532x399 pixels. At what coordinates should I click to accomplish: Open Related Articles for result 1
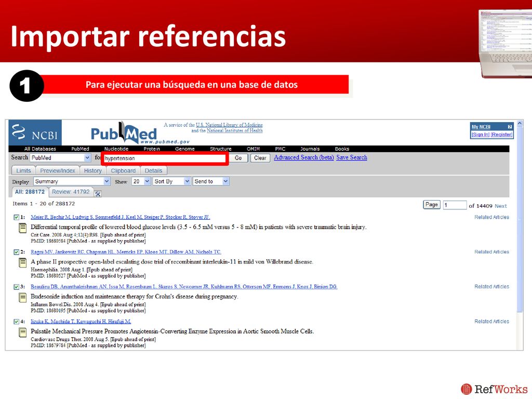click(491, 217)
